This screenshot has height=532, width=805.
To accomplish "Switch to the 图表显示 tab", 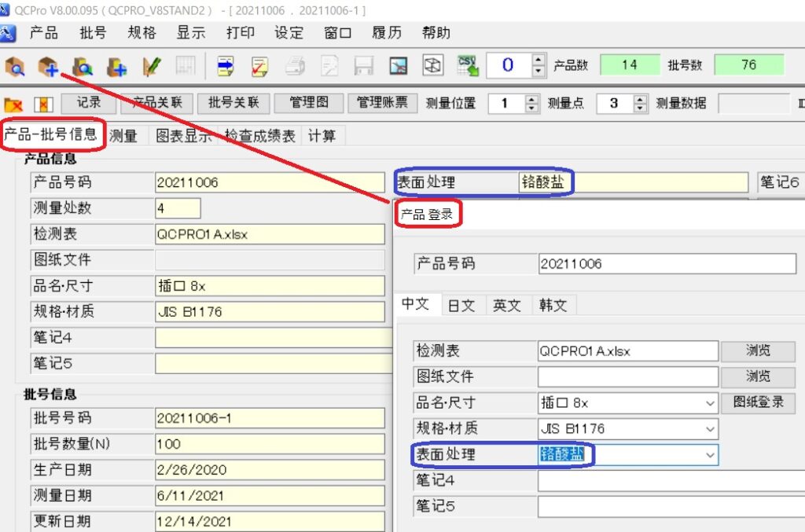I will coord(183,136).
